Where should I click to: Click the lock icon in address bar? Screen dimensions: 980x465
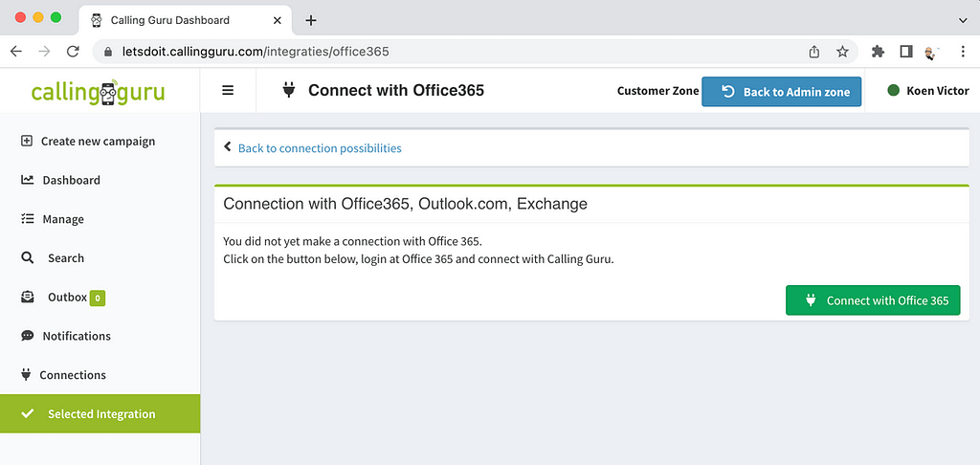point(109,52)
